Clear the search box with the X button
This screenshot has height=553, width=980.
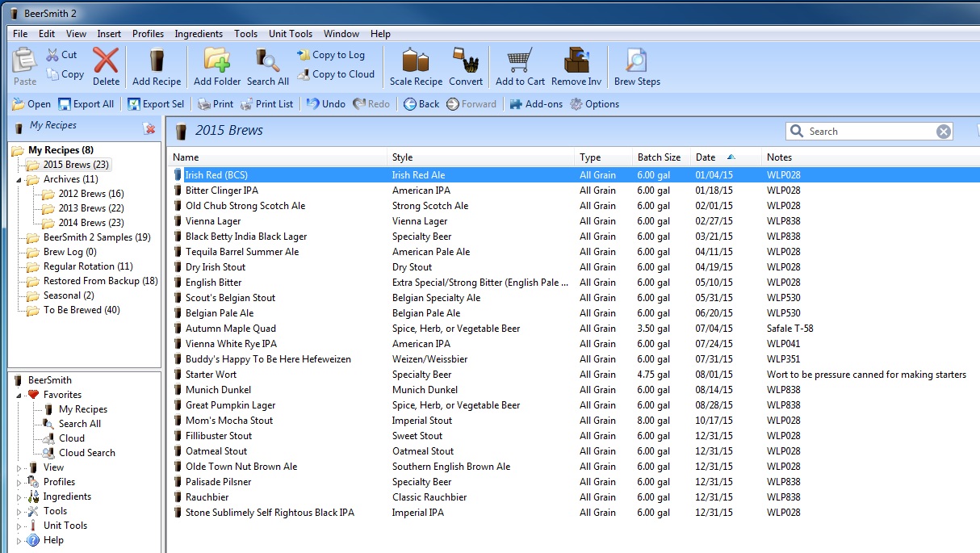(944, 132)
